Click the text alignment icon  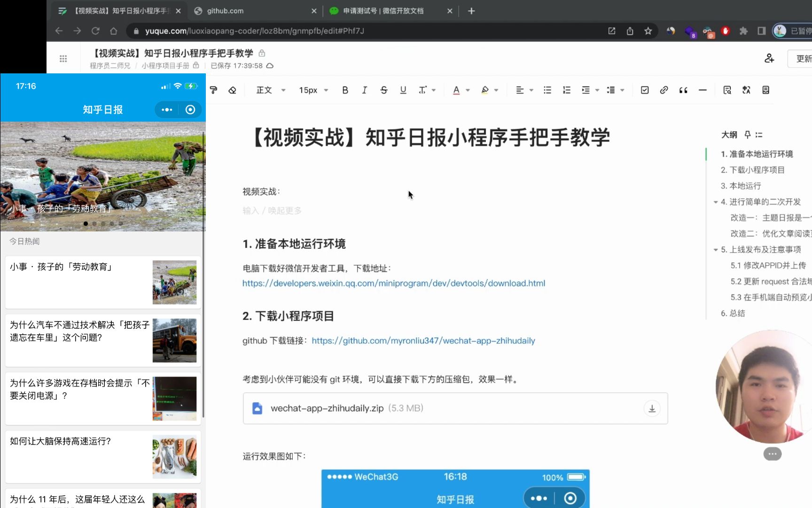(x=520, y=90)
